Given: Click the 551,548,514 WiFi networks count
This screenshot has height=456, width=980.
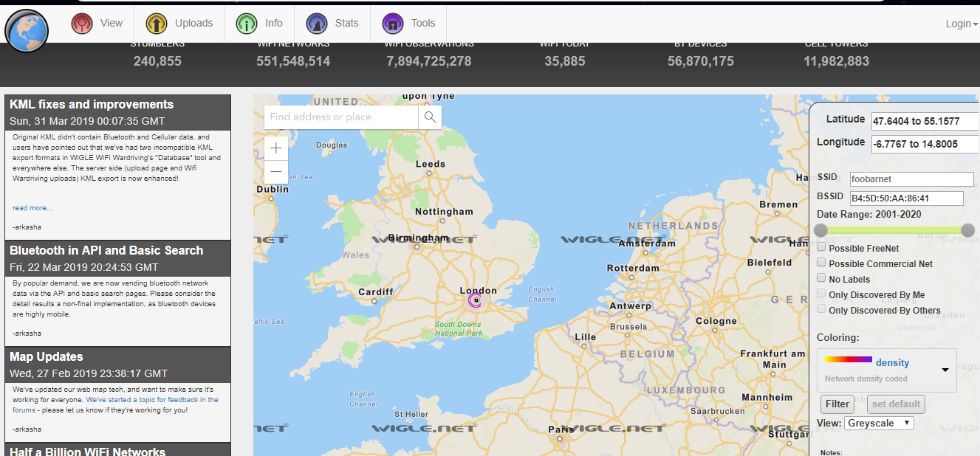Looking at the screenshot, I should click(293, 61).
